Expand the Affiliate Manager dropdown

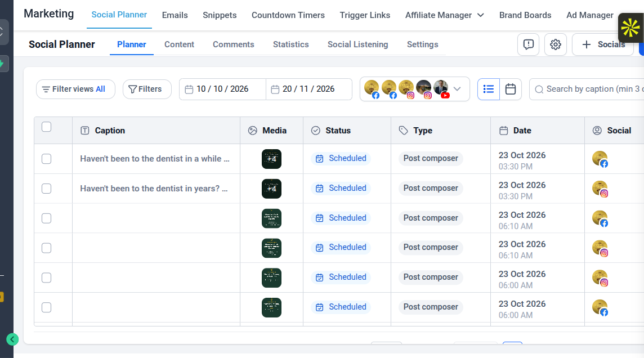point(444,15)
